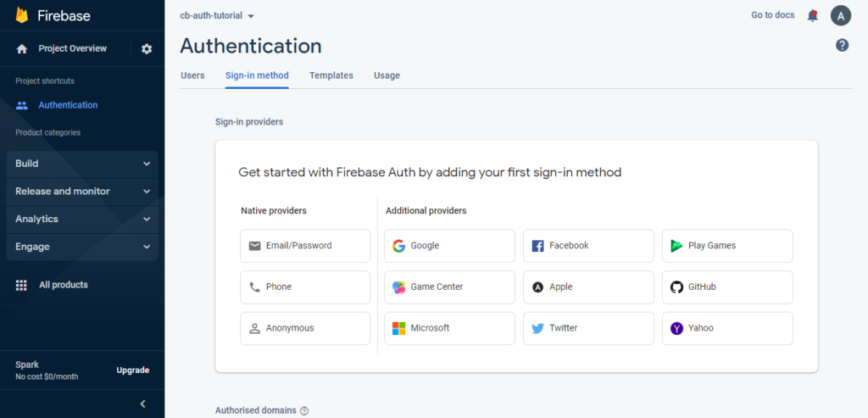Click the 'Project shortcuts' label

(45, 81)
